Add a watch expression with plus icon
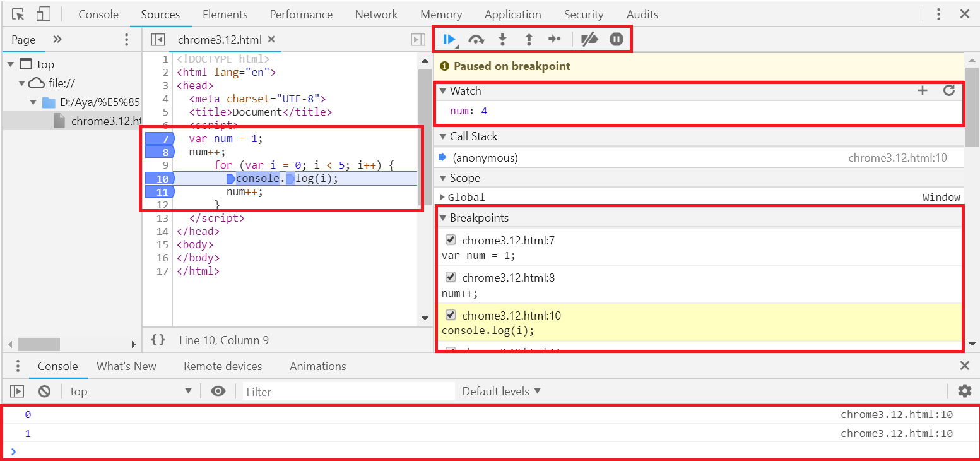980x461 pixels. click(923, 90)
